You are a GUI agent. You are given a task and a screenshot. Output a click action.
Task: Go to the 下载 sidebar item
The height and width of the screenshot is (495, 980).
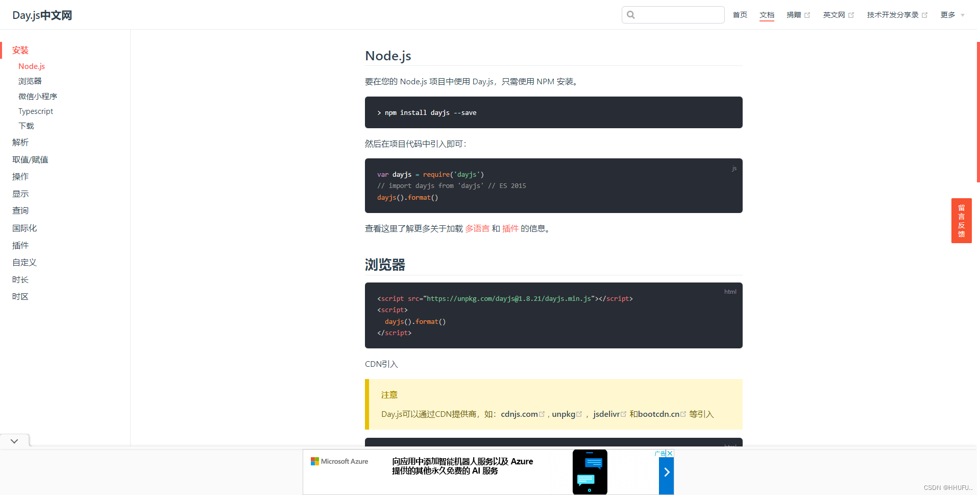[x=26, y=126]
